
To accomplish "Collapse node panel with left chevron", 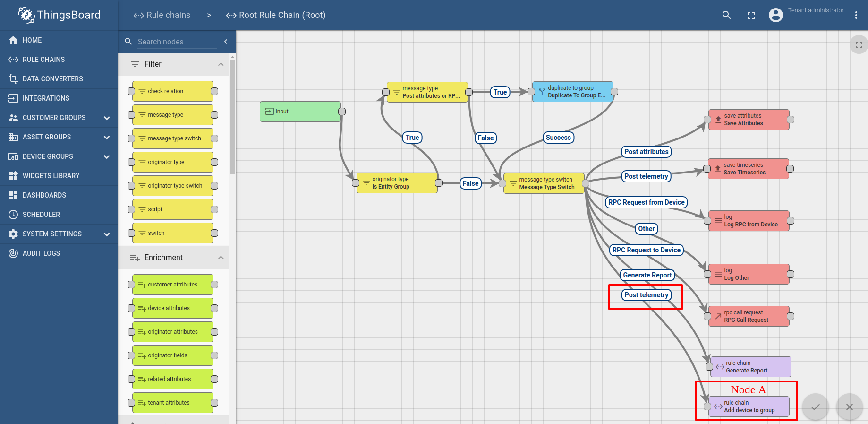I will pyautogui.click(x=226, y=42).
